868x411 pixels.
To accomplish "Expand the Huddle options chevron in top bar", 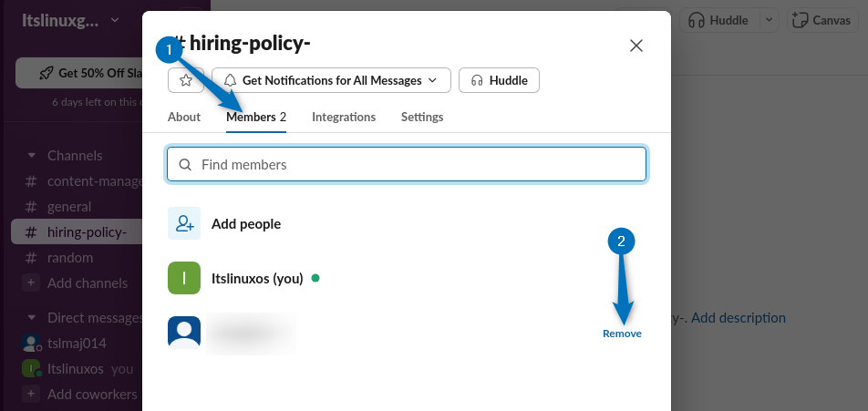I will click(768, 19).
